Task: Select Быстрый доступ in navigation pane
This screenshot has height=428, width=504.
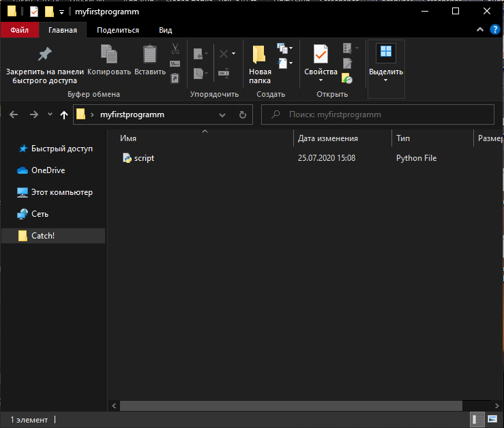Action: [53, 149]
